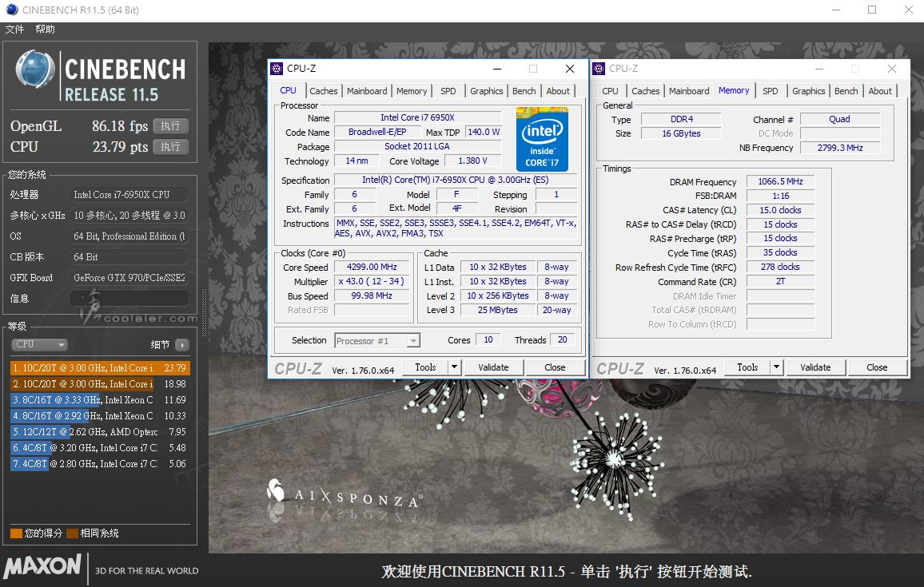Click Tools button in right CPU-Z window
Image resolution: width=924 pixels, height=587 pixels.
point(748,367)
